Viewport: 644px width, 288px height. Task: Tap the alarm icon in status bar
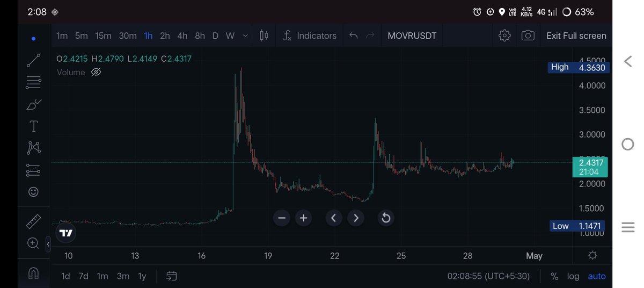point(477,12)
